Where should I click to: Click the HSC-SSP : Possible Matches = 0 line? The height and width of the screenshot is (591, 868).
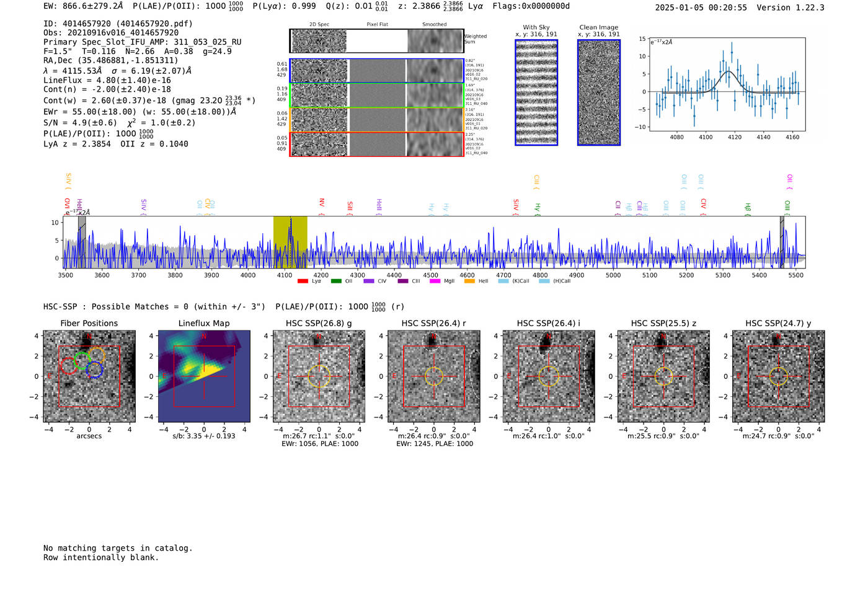pos(223,306)
